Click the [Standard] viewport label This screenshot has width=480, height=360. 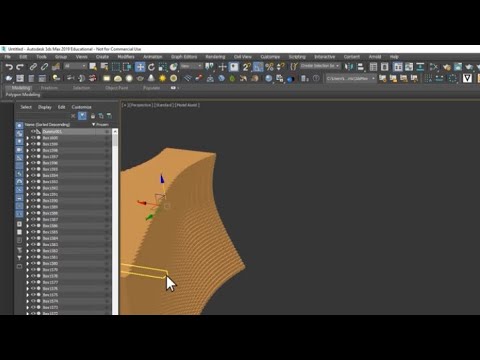164,105
